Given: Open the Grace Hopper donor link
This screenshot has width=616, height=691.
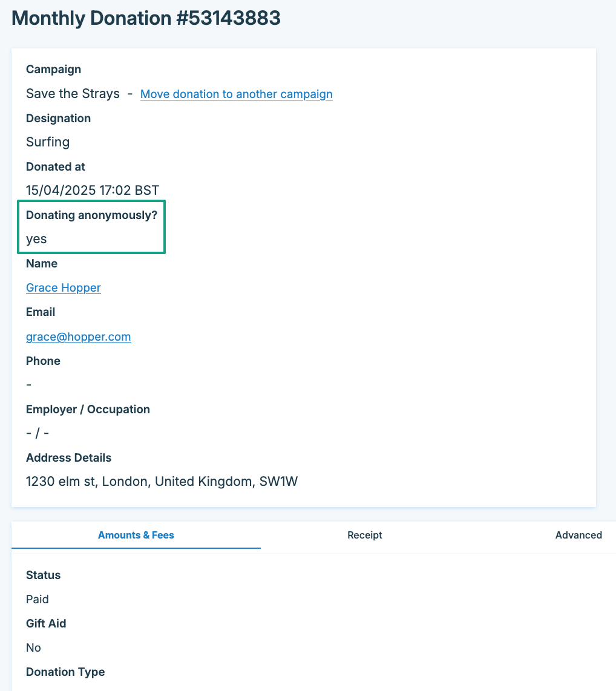Looking at the screenshot, I should point(64,287).
